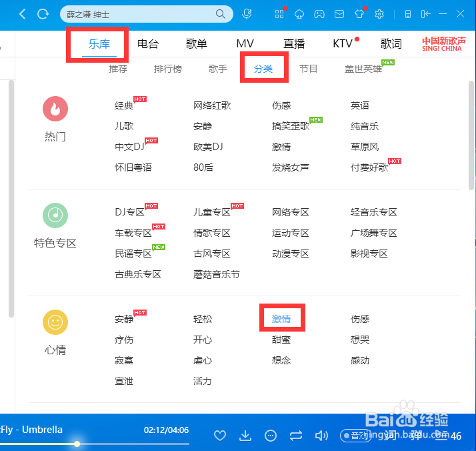Open the 怀旧粤语 category

point(133,167)
